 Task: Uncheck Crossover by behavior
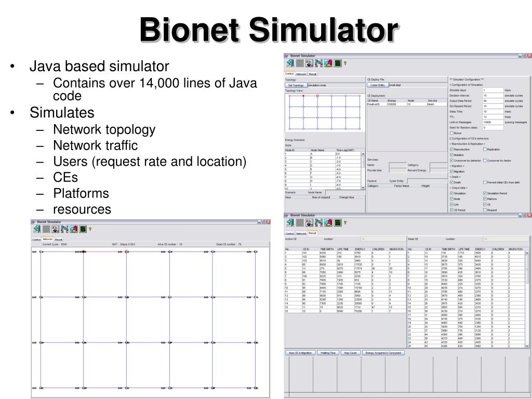[x=451, y=161]
